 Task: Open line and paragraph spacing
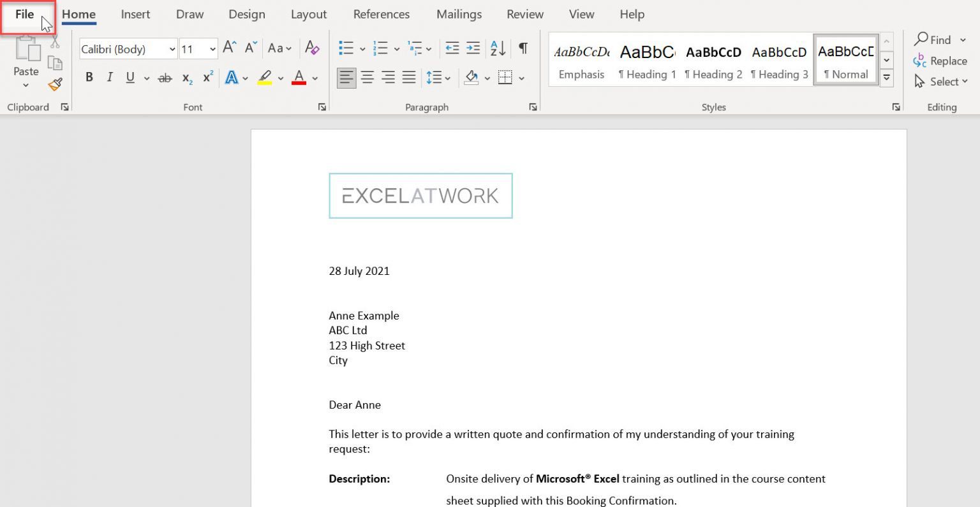point(434,78)
